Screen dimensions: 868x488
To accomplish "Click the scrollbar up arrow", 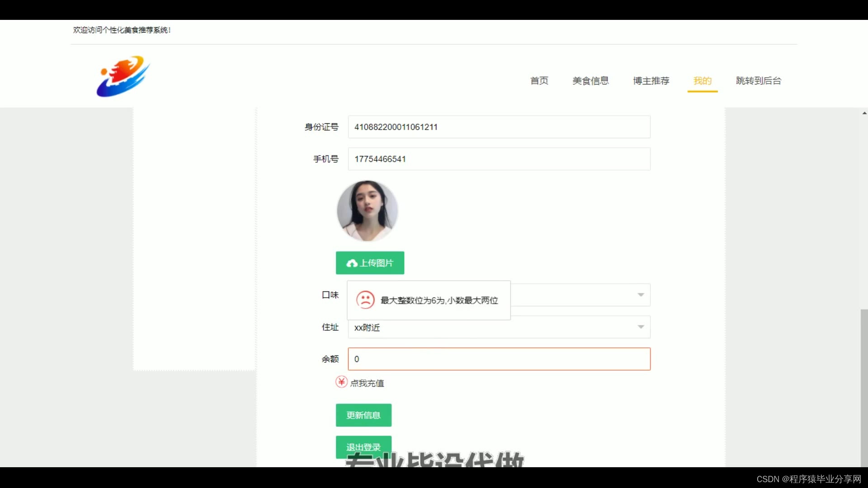I will pyautogui.click(x=864, y=113).
